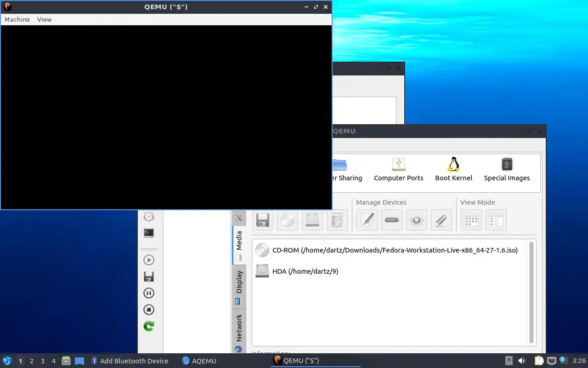Add hard disk device in media toolbar
The height and width of the screenshot is (368, 588).
pos(312,220)
